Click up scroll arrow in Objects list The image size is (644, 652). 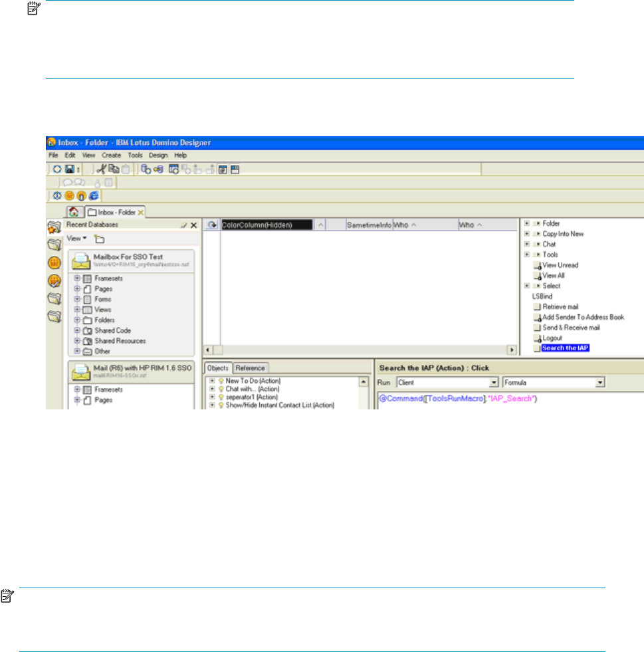364,381
